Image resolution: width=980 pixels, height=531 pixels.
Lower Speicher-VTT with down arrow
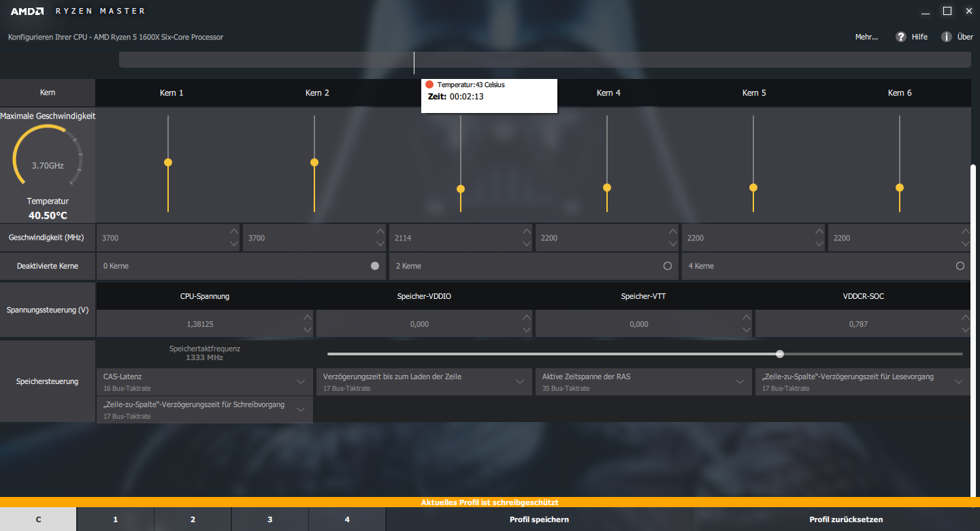click(747, 330)
